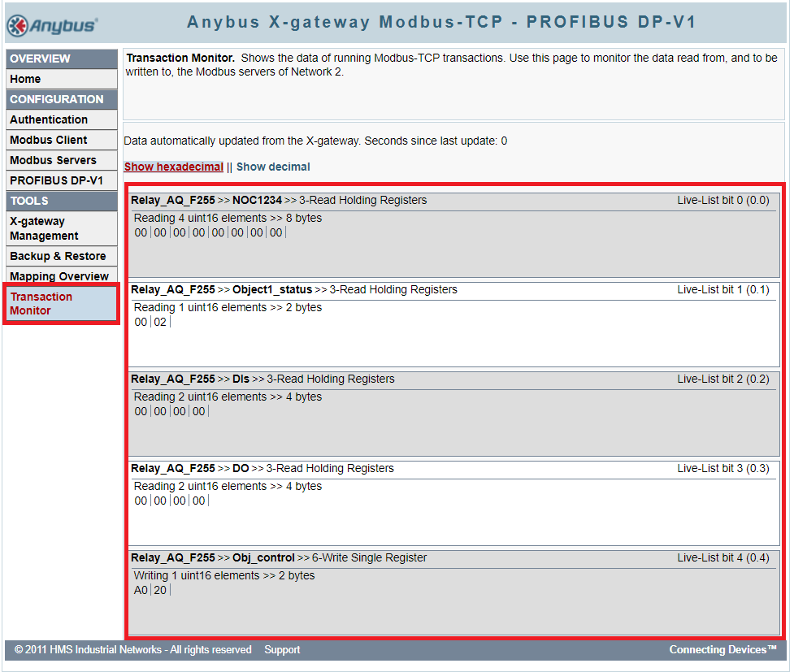Go to Authentication settings
Screen dimensions: 794x672
pos(61,119)
